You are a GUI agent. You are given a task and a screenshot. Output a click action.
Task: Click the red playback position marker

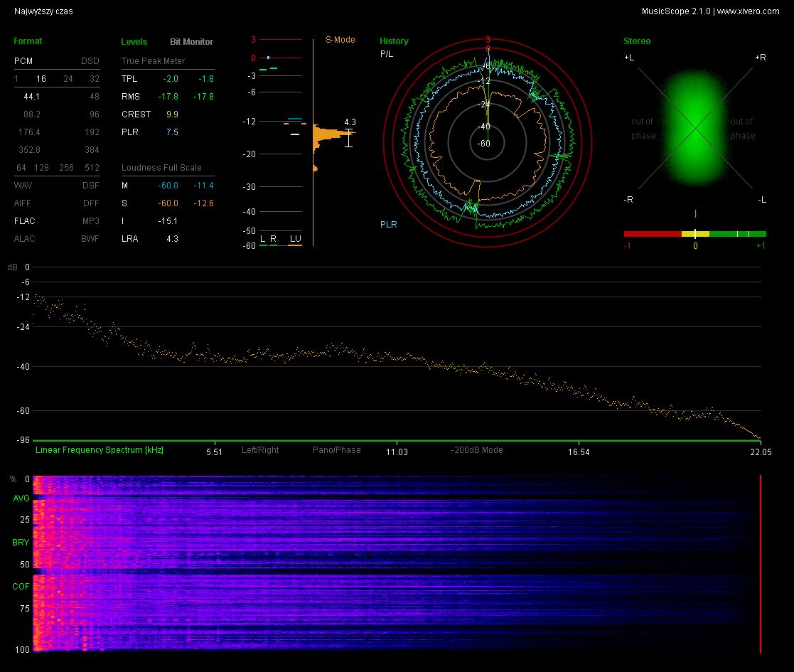click(x=760, y=564)
